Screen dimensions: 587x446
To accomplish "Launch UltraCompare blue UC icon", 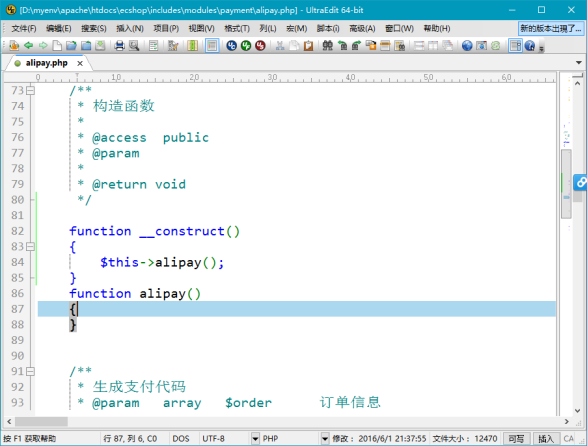I will click(231, 46).
